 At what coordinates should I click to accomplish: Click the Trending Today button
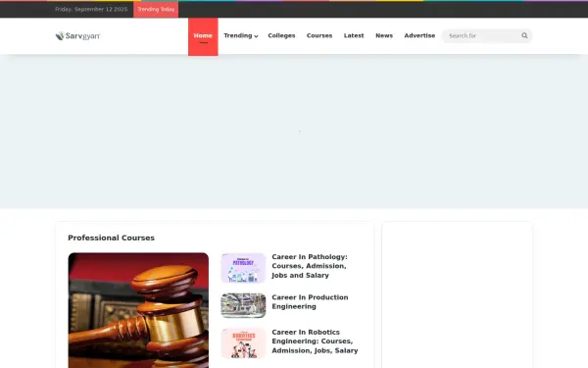156,10
